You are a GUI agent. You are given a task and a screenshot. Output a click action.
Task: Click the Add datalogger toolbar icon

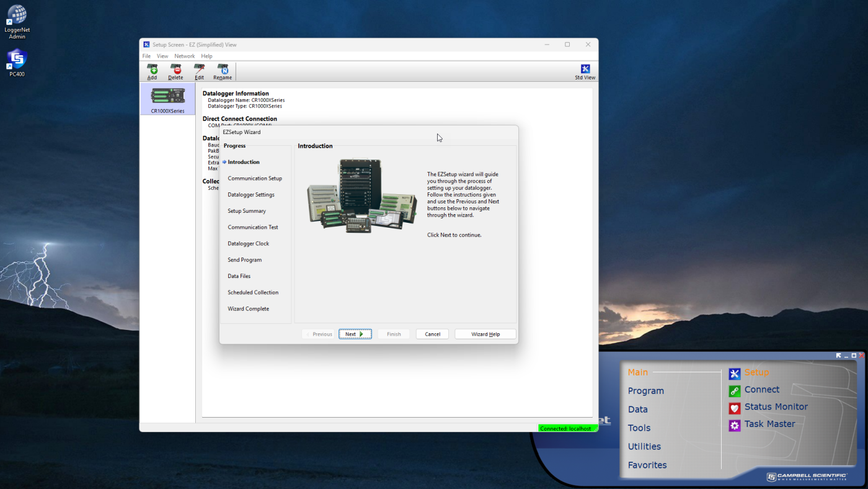point(152,72)
